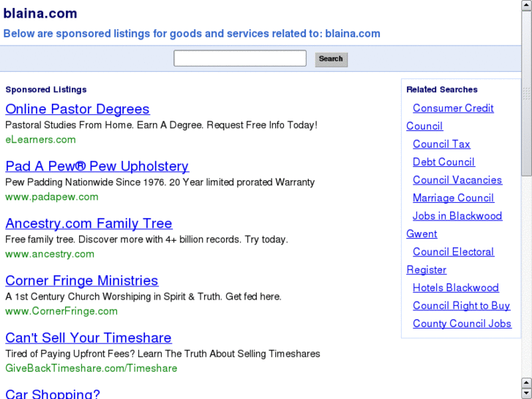Open Corner Fringe Ministries link

(x=82, y=280)
